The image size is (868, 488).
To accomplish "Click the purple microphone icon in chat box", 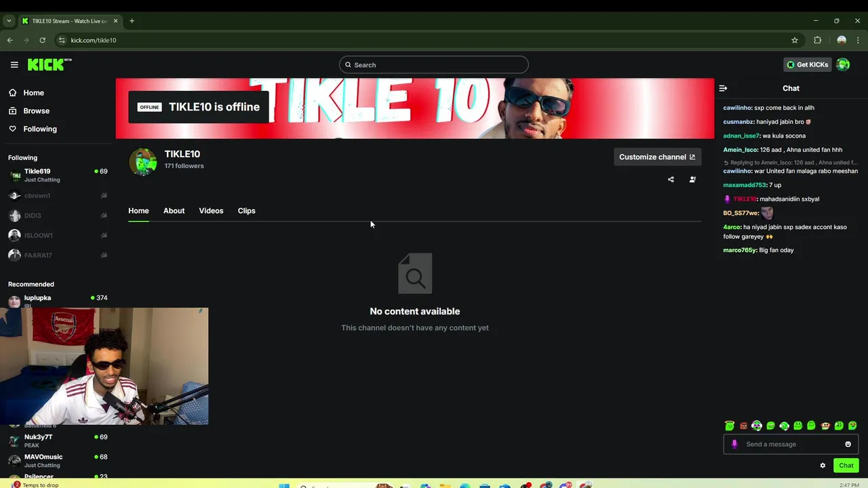I will (x=734, y=444).
